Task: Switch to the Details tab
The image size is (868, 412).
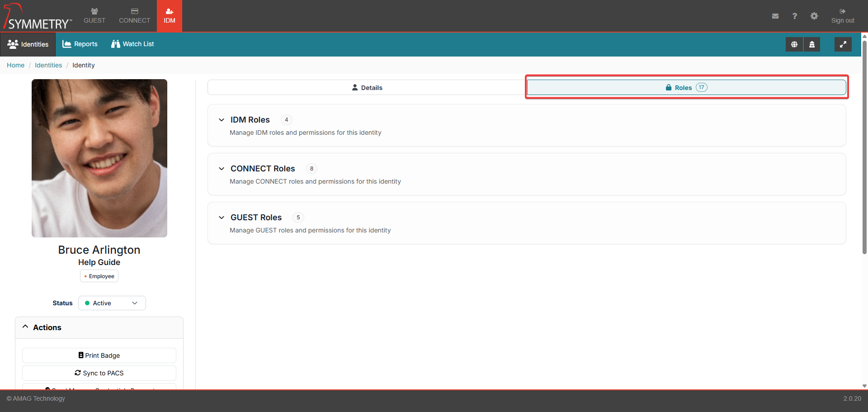Action: [367, 88]
